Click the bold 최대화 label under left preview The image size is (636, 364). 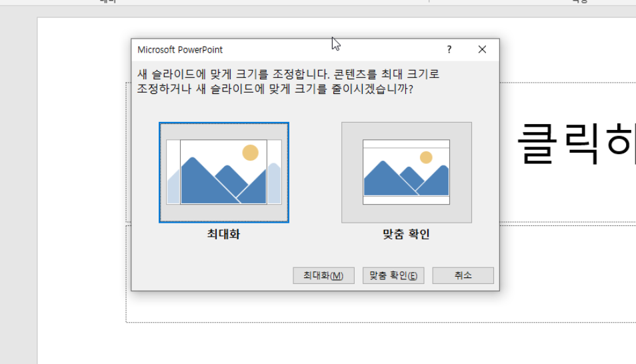[223, 235]
